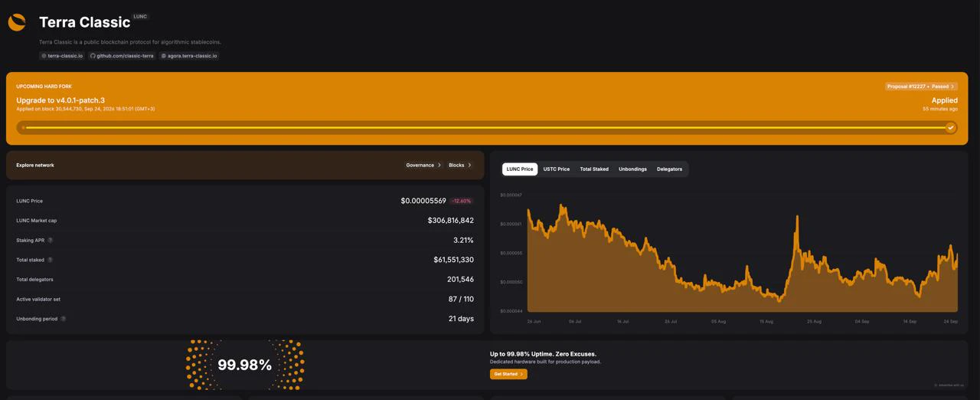The width and height of the screenshot is (980, 400).
Task: Switch to the Delegators tab
Action: (669, 169)
